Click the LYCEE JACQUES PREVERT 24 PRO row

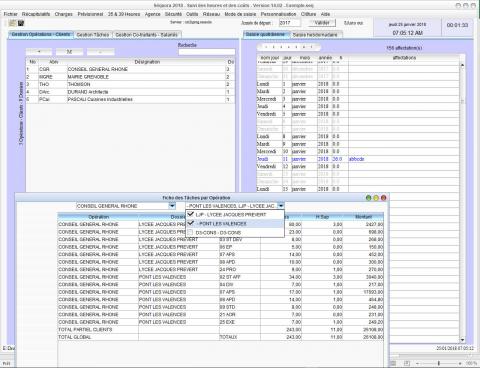[x=221, y=269]
